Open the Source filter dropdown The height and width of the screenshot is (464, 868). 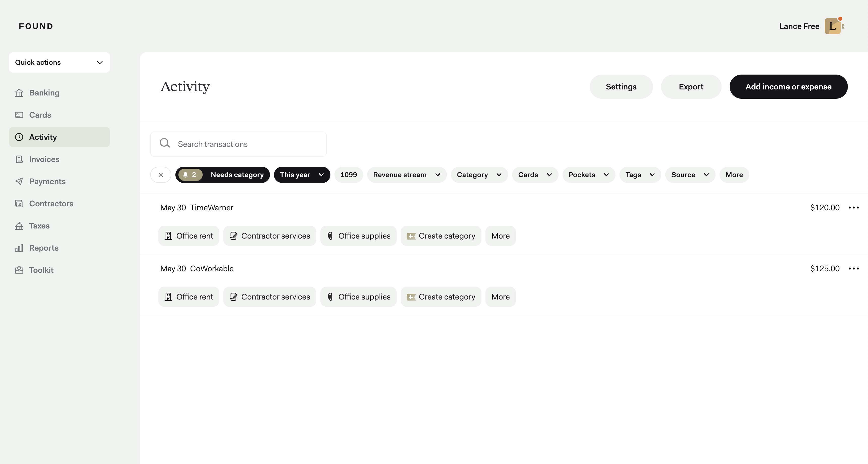click(690, 175)
